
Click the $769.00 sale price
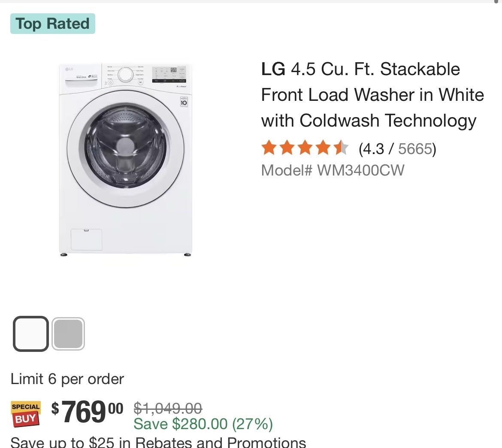(87, 412)
